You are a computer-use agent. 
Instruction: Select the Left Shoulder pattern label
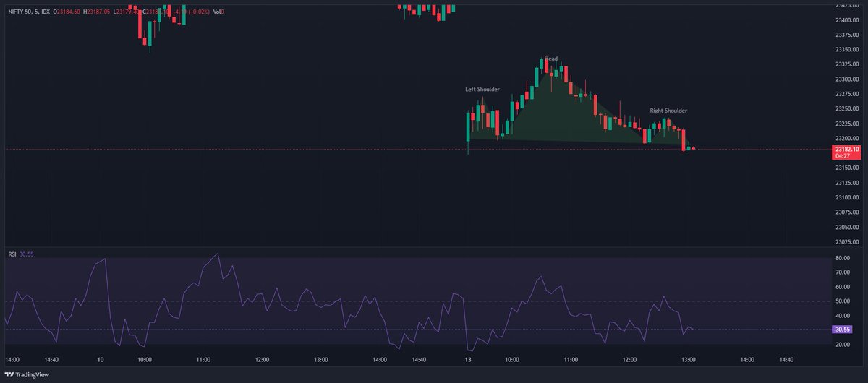click(482, 89)
